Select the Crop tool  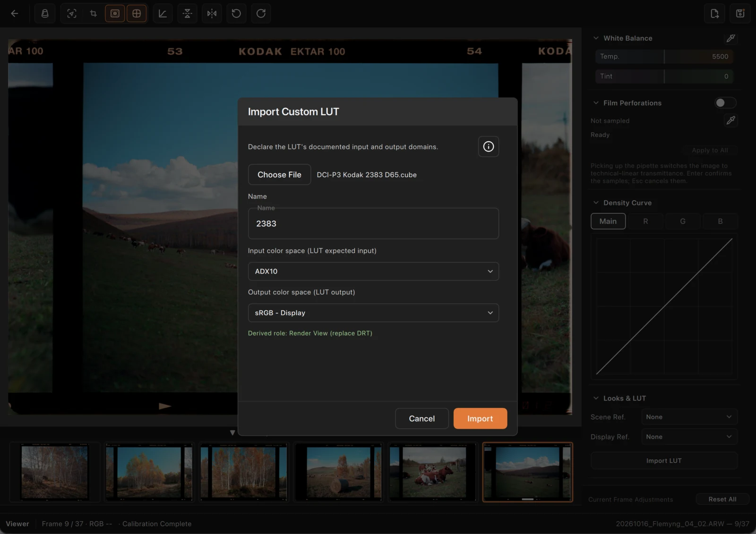(93, 13)
